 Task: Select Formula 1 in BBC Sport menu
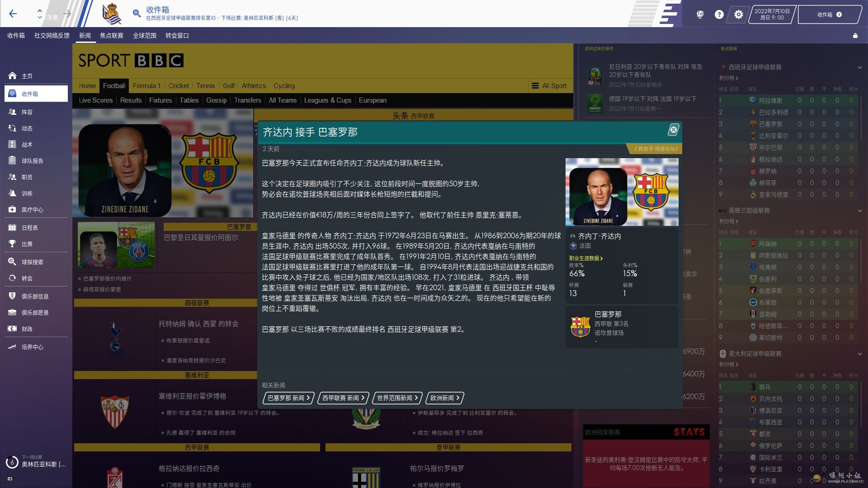[146, 86]
